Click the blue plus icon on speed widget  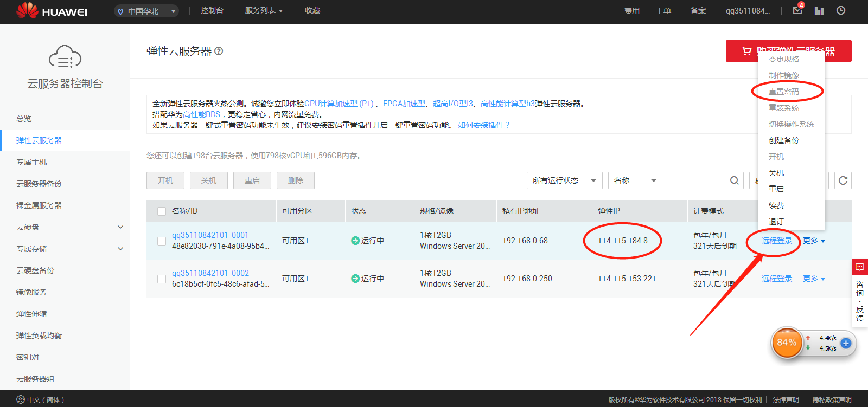click(x=846, y=343)
